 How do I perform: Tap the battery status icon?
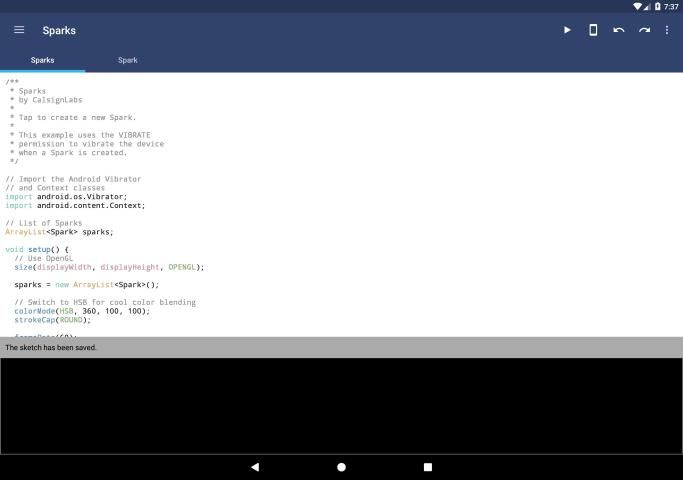658,6
